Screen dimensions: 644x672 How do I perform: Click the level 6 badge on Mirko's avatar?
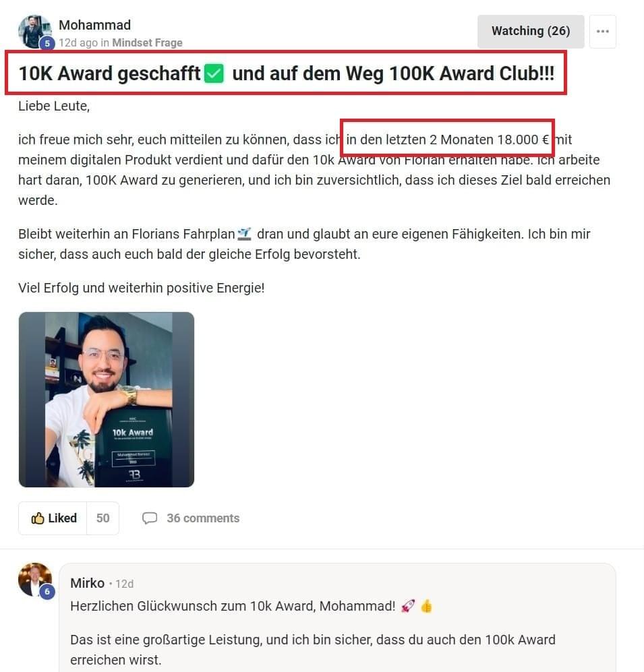pos(47,592)
